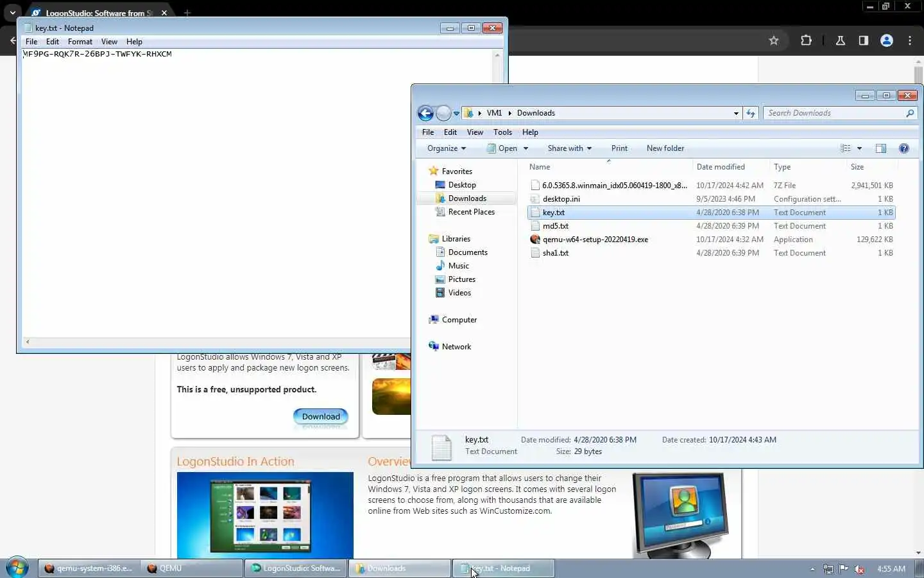924x578 pixels.
Task: Select Desktop under Favorites
Action: [462, 185]
